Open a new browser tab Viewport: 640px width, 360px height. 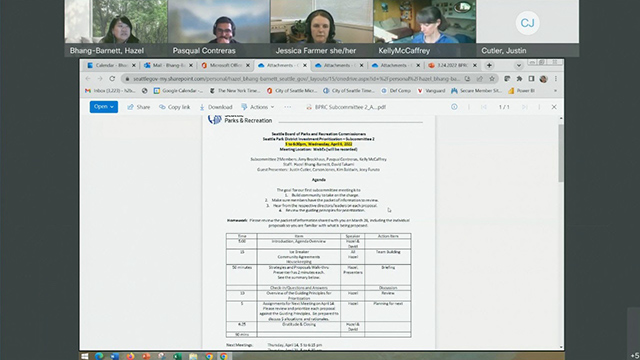pos(489,65)
